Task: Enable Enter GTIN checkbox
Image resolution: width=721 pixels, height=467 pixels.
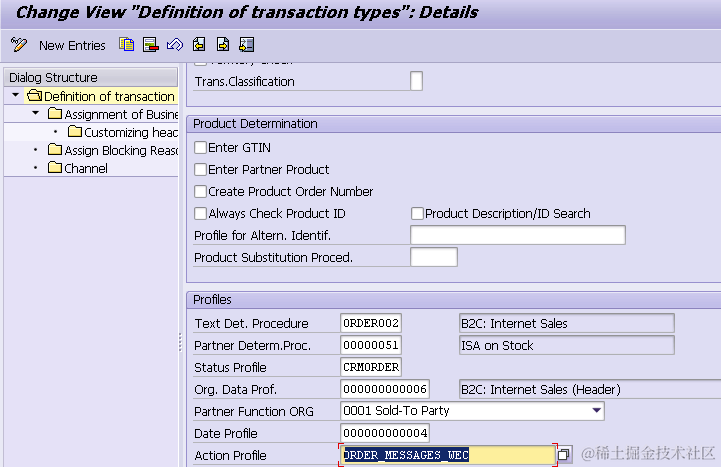Action: pyautogui.click(x=200, y=148)
